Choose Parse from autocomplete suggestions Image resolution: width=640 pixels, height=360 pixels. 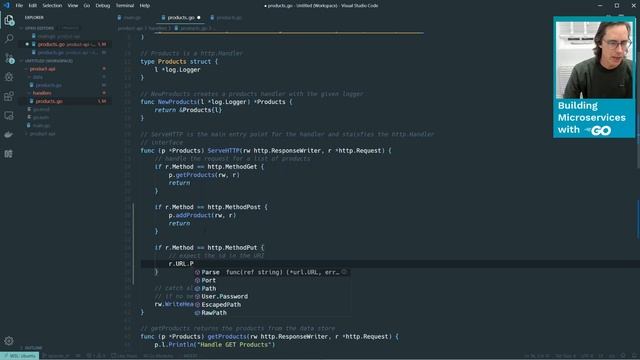tap(271, 272)
